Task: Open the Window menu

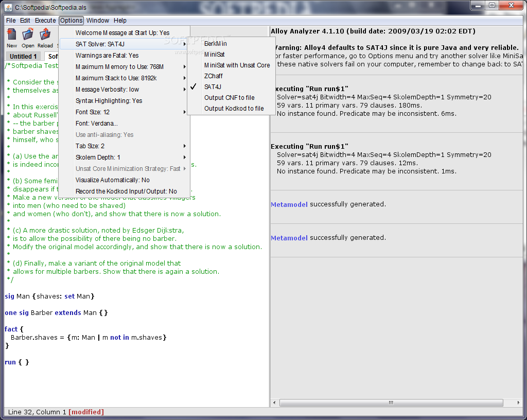Action: click(98, 21)
